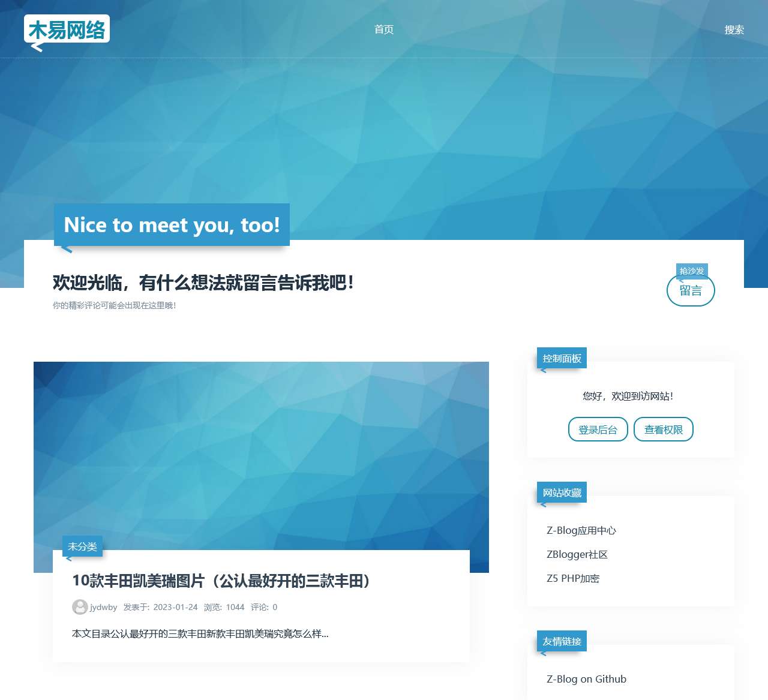
Task: Open the 查看权限 permissions button
Action: coord(664,429)
